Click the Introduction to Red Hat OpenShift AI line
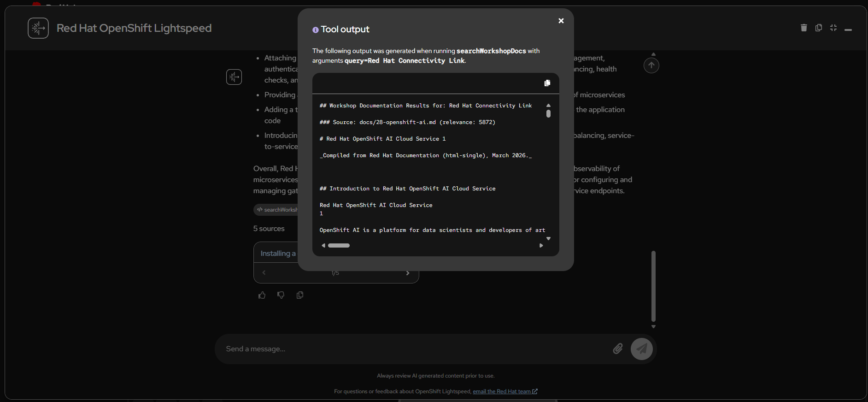Image resolution: width=868 pixels, height=402 pixels. [x=407, y=189]
